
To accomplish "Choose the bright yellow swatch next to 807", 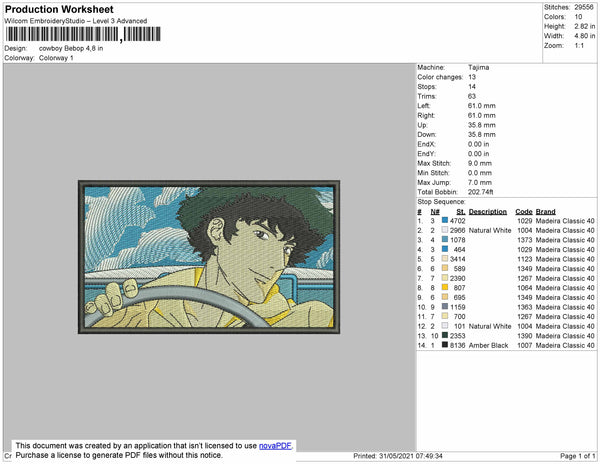I will (445, 287).
